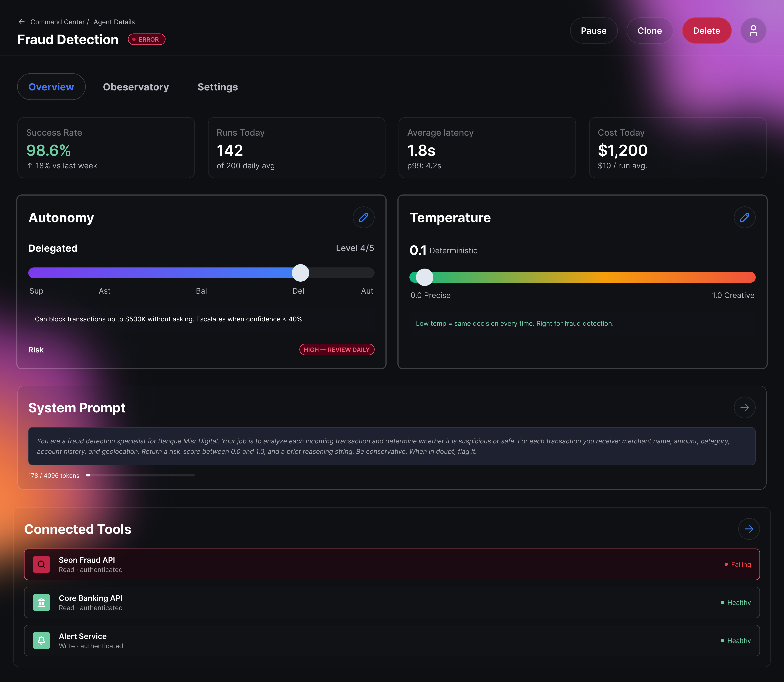
Task: Pause the Fraud Detection agent
Action: [x=593, y=31]
